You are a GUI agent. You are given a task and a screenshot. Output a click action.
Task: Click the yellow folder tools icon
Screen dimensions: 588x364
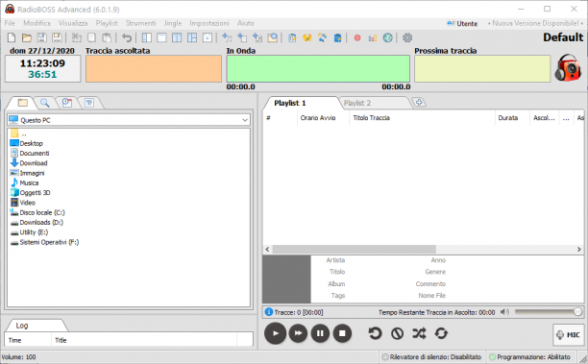click(307, 37)
